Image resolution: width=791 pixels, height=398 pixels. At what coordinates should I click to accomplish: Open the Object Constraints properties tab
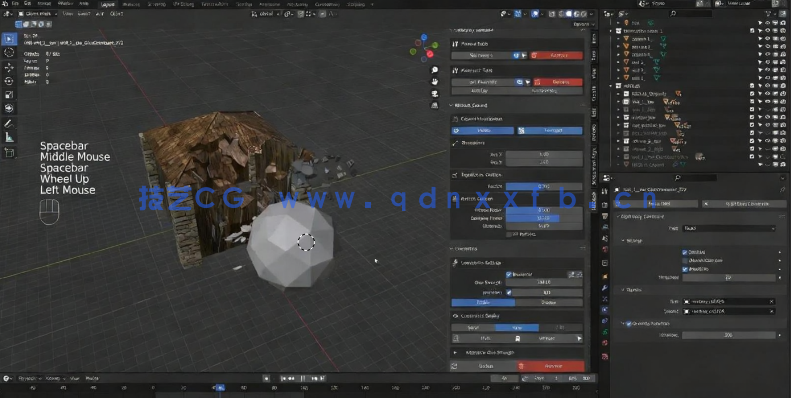click(x=604, y=321)
